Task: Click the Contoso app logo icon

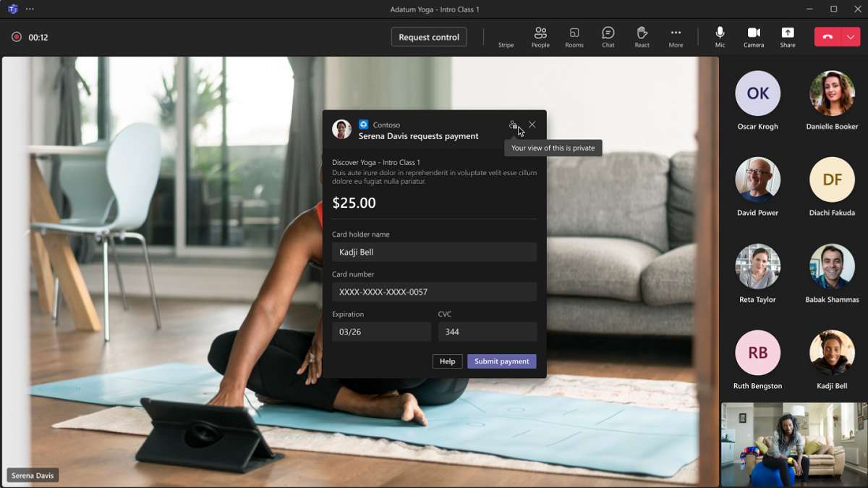Action: click(x=364, y=125)
